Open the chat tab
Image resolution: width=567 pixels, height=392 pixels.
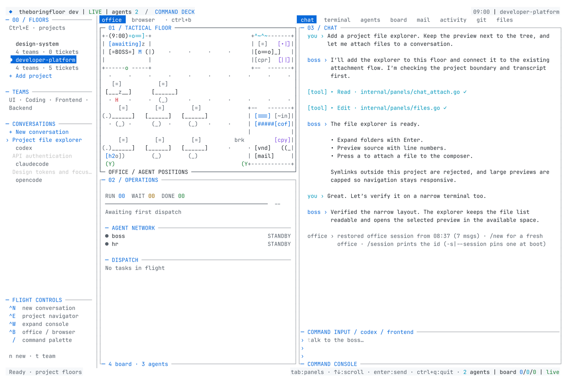(x=307, y=20)
